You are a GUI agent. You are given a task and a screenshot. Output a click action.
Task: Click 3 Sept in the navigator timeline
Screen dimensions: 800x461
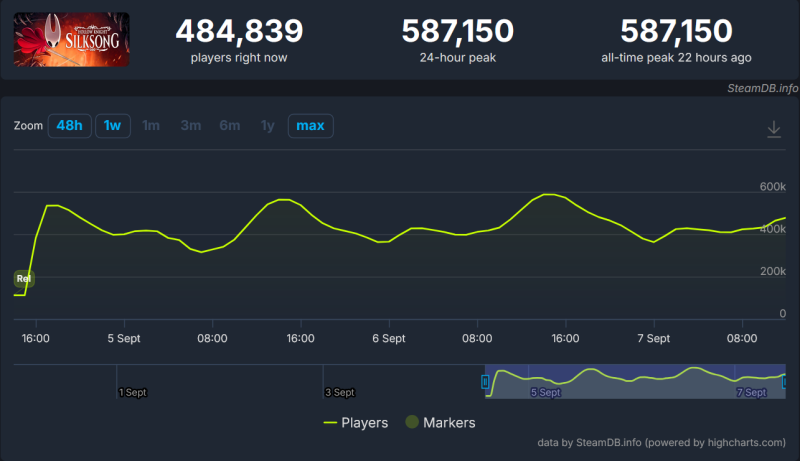[x=339, y=393]
